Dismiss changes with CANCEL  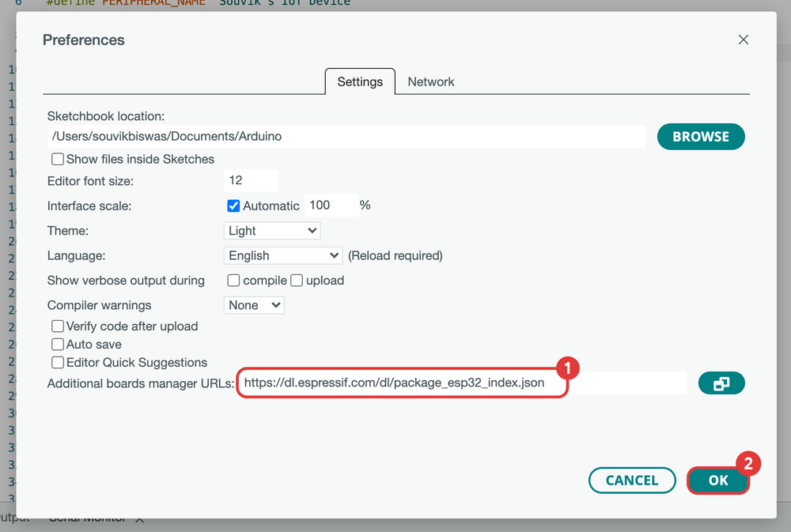(x=632, y=480)
